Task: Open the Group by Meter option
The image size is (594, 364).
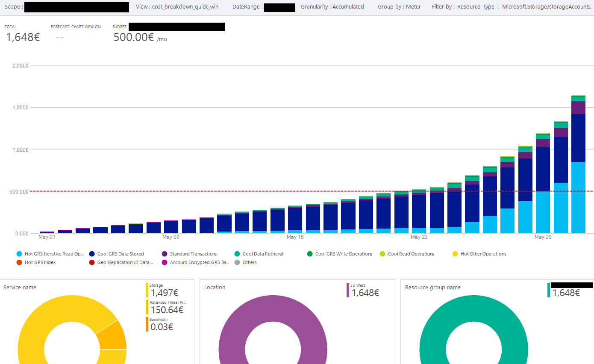Action: pos(399,7)
